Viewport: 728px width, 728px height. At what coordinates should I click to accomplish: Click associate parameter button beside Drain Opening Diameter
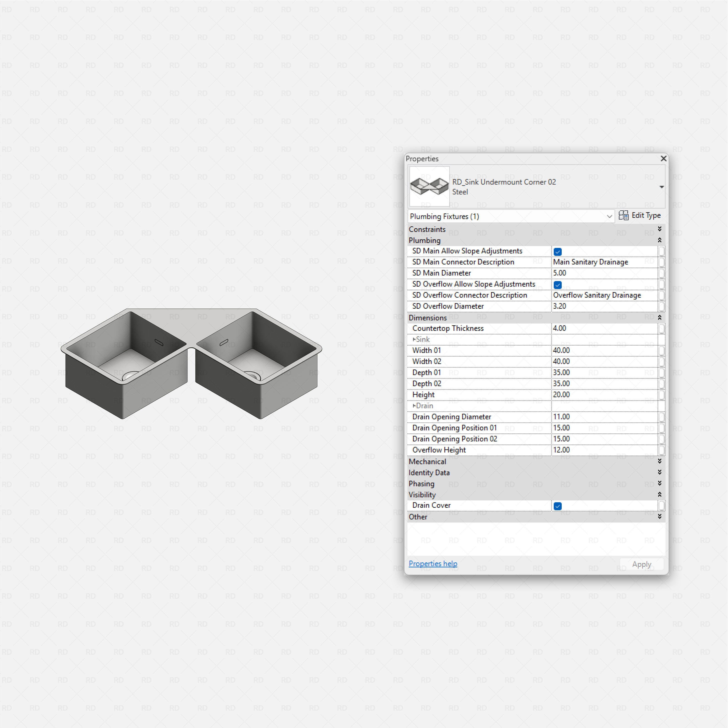pyautogui.click(x=662, y=417)
